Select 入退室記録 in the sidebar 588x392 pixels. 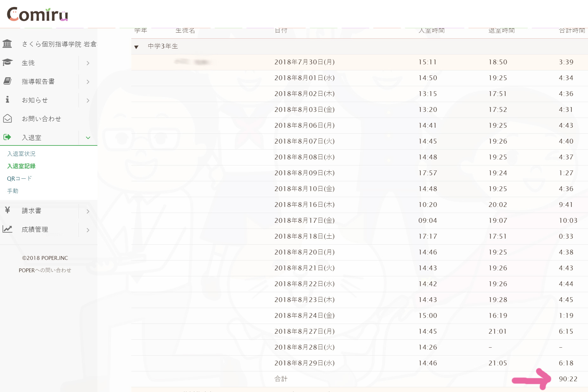click(x=21, y=166)
